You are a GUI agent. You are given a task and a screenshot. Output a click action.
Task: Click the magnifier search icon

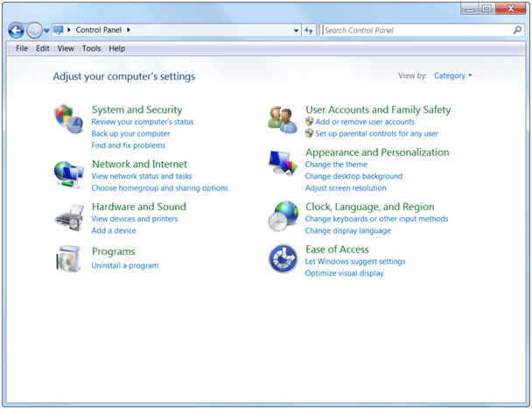coord(517,30)
